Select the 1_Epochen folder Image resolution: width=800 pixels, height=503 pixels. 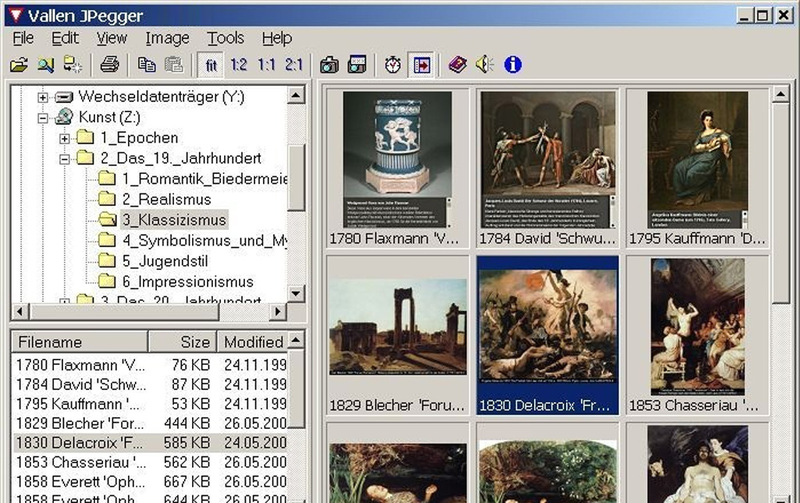point(139,138)
